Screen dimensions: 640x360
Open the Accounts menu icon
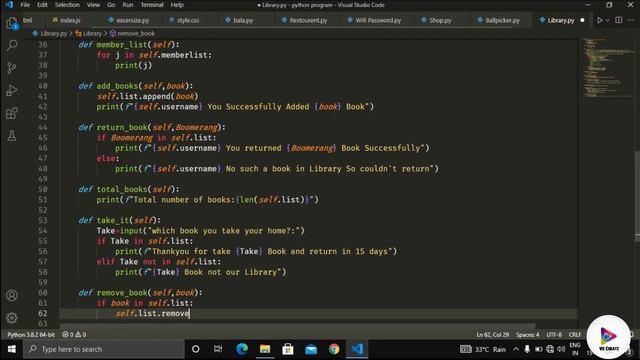click(12, 295)
